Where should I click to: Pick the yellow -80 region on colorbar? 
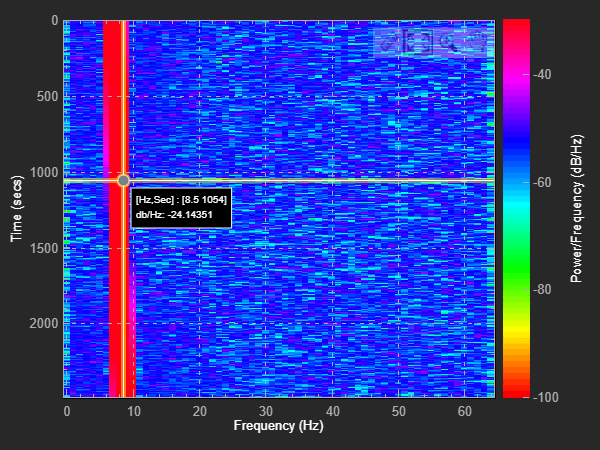coord(516,290)
